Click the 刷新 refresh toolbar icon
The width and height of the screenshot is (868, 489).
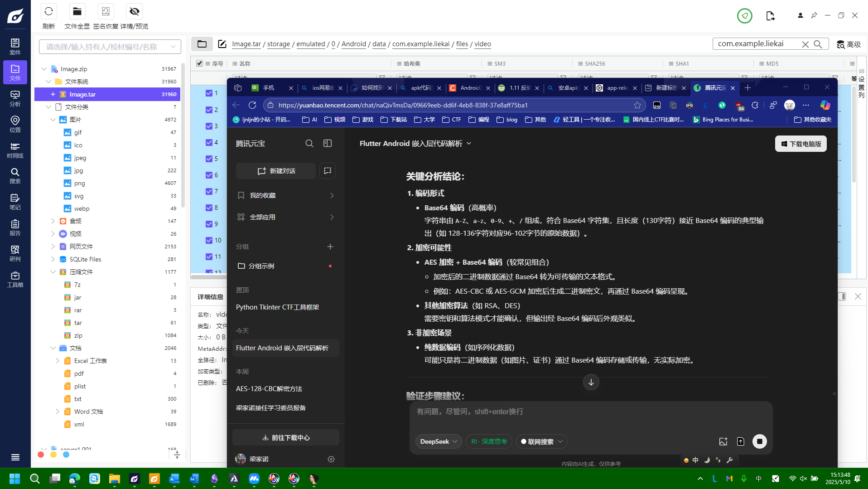click(x=48, y=11)
